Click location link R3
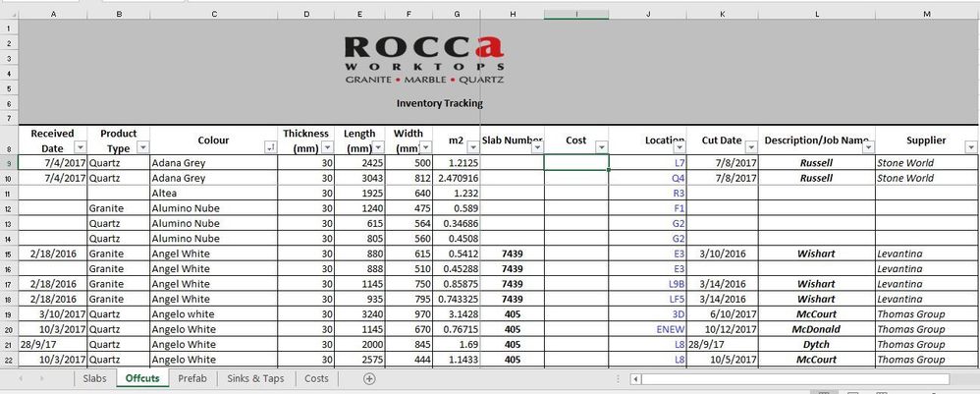Image resolution: width=980 pixels, height=394 pixels. click(x=680, y=194)
